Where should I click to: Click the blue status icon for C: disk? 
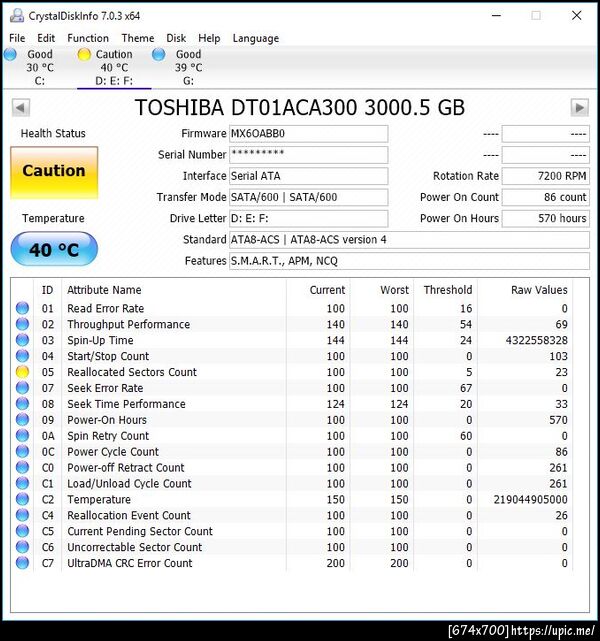(10, 54)
